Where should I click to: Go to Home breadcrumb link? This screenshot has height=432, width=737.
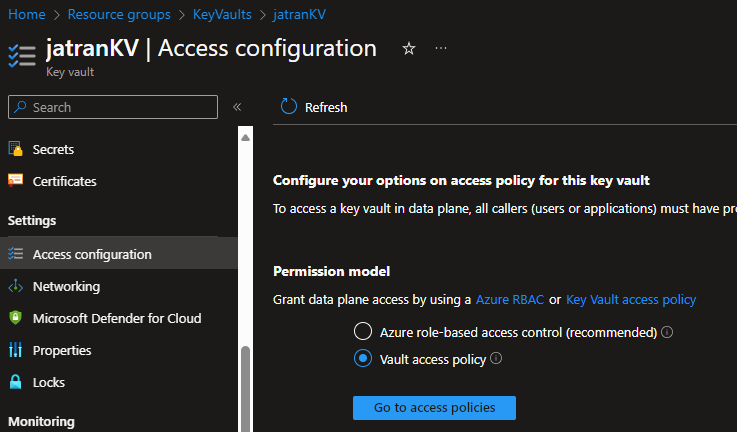pyautogui.click(x=27, y=15)
